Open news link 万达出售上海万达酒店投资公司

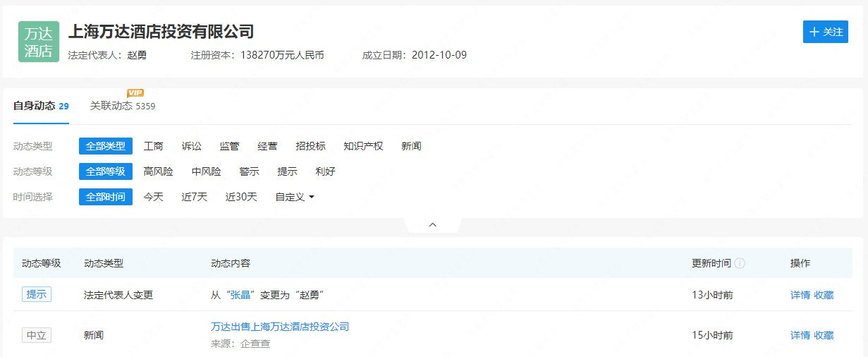coord(280,327)
